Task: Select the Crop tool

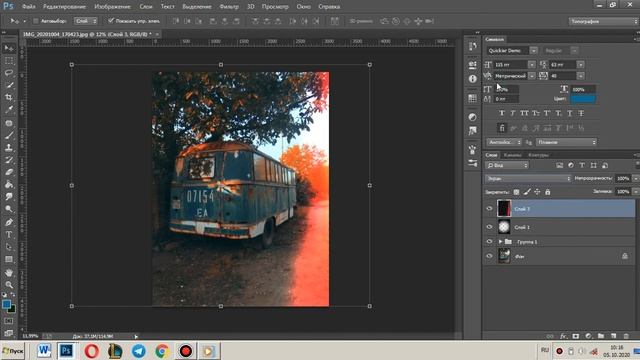Action: 9,97
